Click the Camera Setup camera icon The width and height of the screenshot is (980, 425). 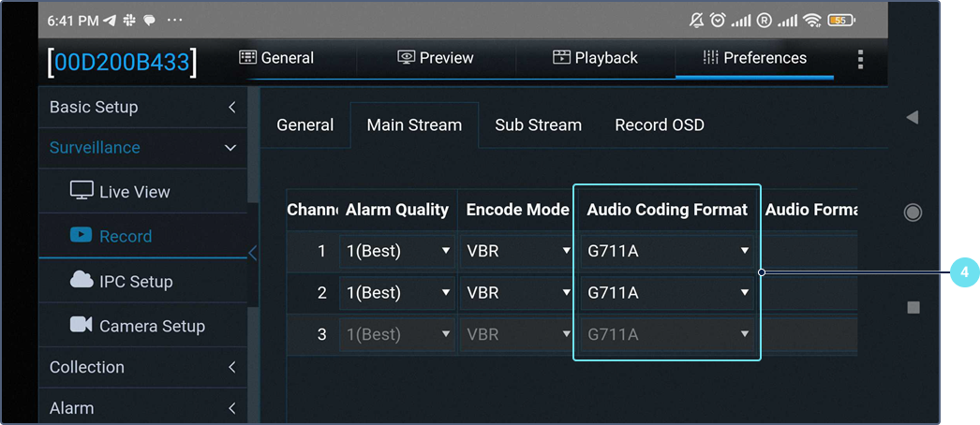coord(82,325)
